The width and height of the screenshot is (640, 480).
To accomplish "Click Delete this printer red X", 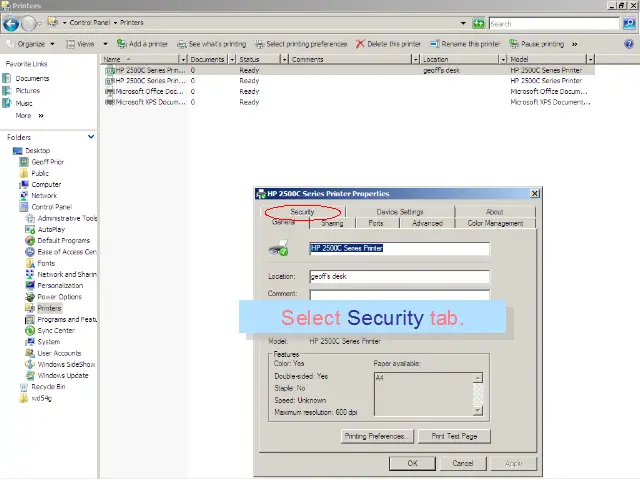I will [x=360, y=44].
